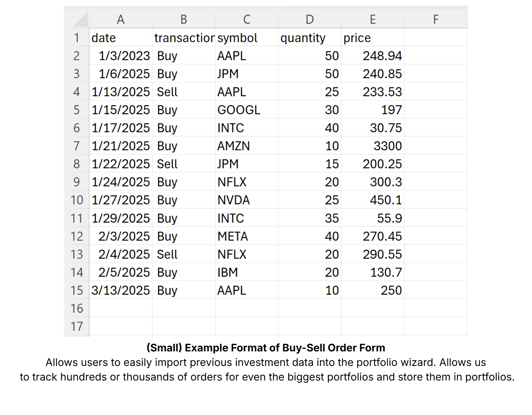The width and height of the screenshot is (532, 415).
Task: Click the date cell 1/22/2025
Action: [x=121, y=164]
